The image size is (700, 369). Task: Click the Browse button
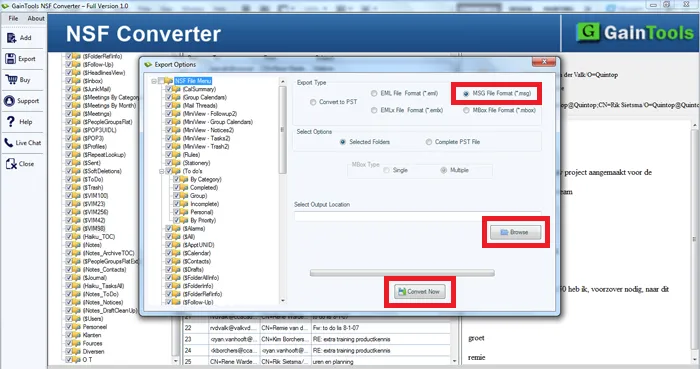coord(516,232)
